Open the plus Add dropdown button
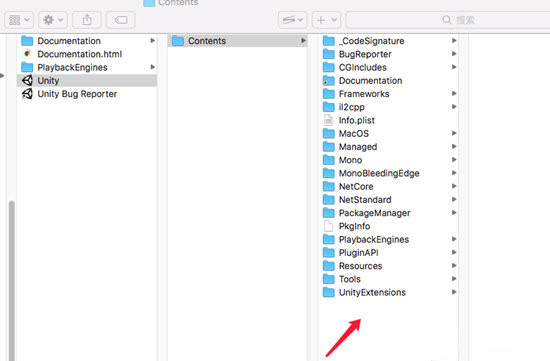550x361 pixels. pyautogui.click(x=326, y=20)
